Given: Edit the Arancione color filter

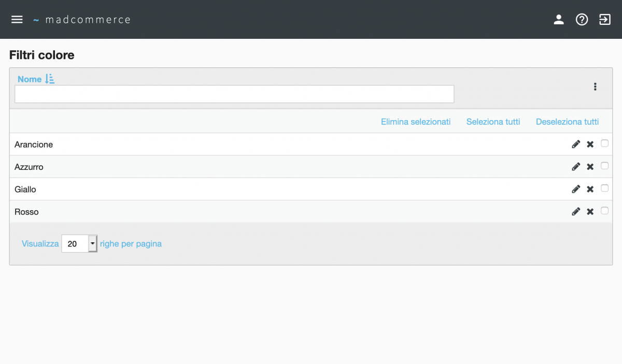Looking at the screenshot, I should 575,144.
